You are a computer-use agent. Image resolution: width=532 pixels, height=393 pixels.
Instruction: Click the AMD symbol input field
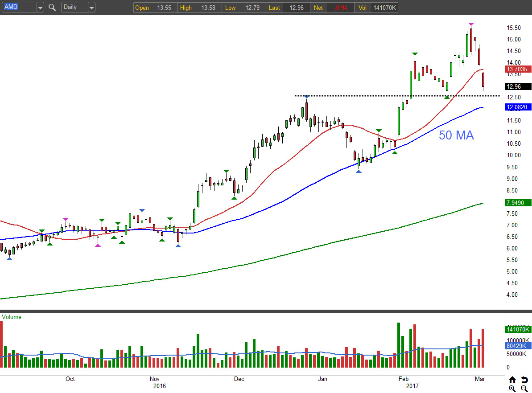tap(19, 7)
